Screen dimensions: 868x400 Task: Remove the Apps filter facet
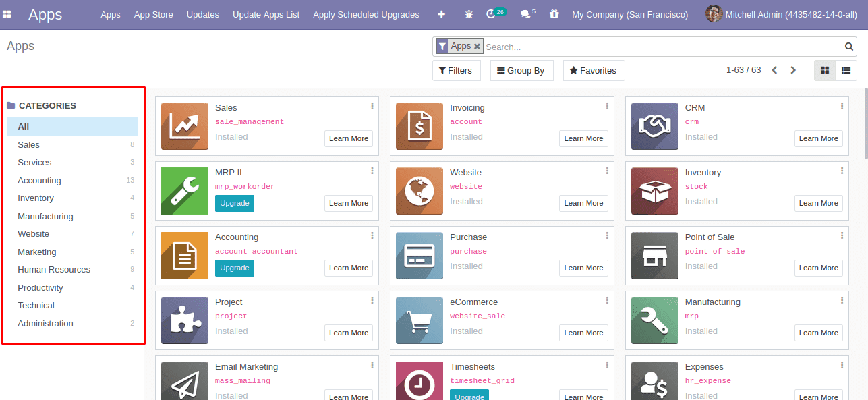[x=477, y=45]
